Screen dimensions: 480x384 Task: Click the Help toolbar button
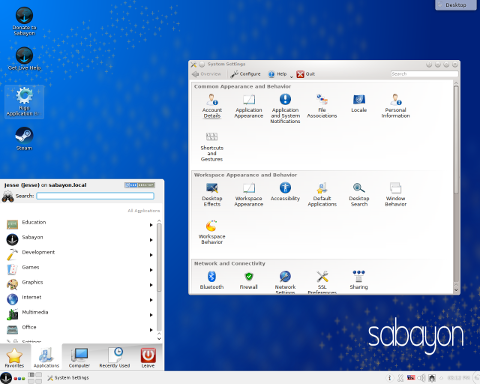(278, 74)
